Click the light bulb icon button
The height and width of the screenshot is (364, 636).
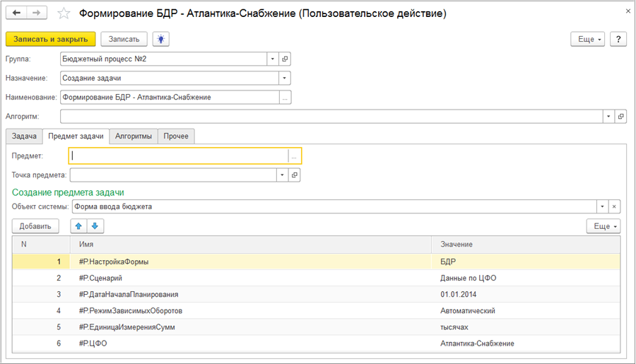[161, 40]
